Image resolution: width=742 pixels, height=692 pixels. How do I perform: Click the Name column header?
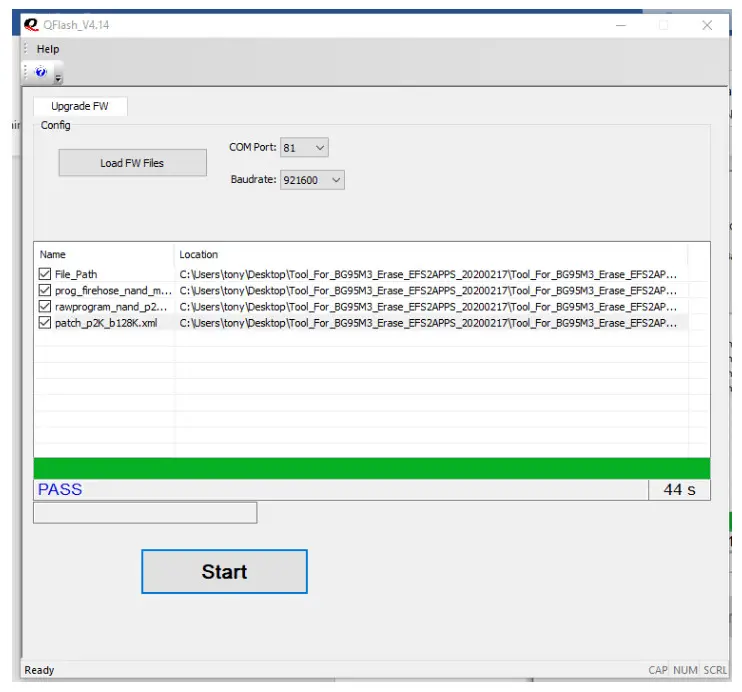click(104, 254)
